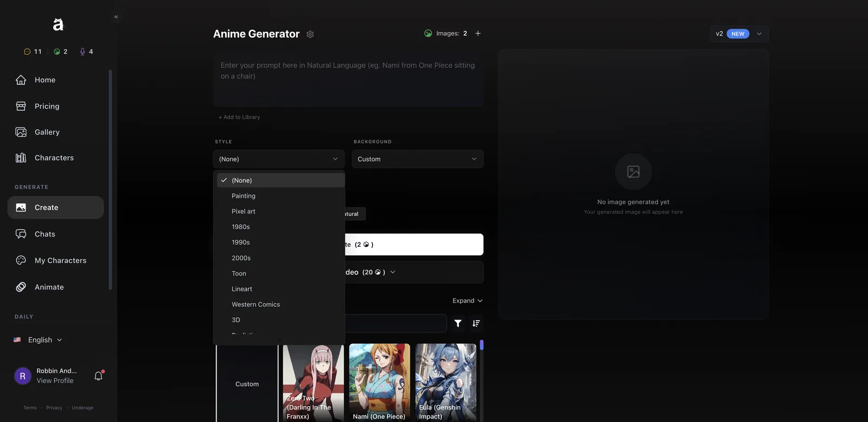Click + Add to Library link
The image size is (868, 422).
(239, 117)
